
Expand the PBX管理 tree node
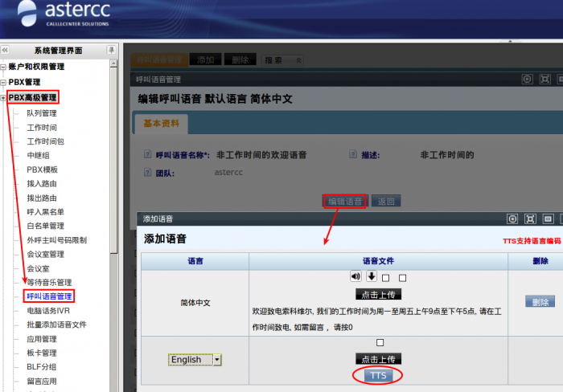click(3, 82)
